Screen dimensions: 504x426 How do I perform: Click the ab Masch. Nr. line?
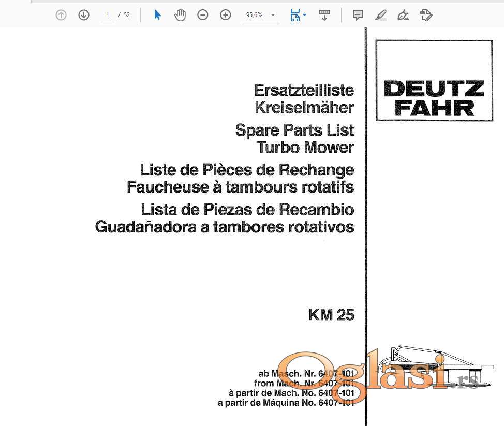point(306,374)
